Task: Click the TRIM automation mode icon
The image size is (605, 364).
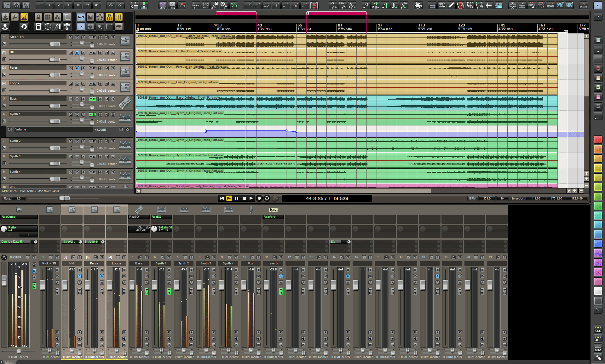Action: click(172, 5)
